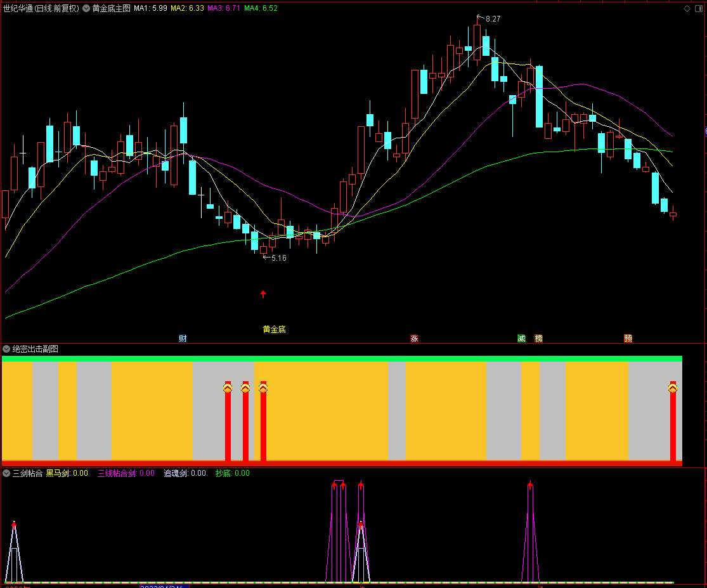The image size is (707, 588).
Task: Open the 绝密出击副图 indicator dropdown chevron
Action: pyautogui.click(x=6, y=349)
